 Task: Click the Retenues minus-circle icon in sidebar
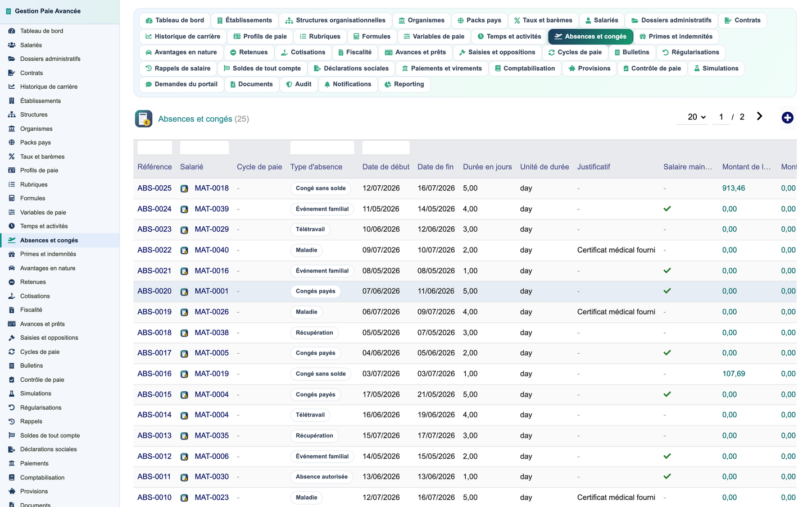click(11, 282)
